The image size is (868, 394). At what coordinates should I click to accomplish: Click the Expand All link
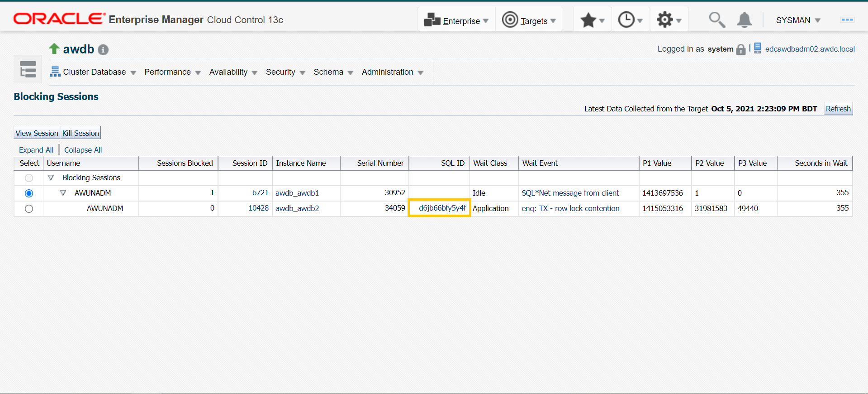[x=36, y=150]
